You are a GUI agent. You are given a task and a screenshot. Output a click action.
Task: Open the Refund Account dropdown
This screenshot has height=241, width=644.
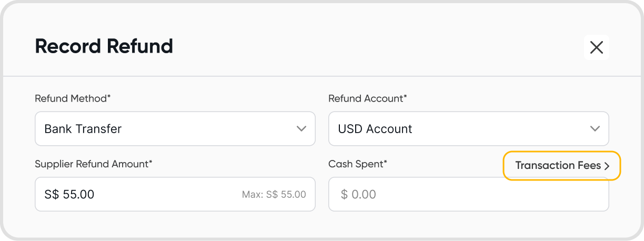click(x=468, y=128)
